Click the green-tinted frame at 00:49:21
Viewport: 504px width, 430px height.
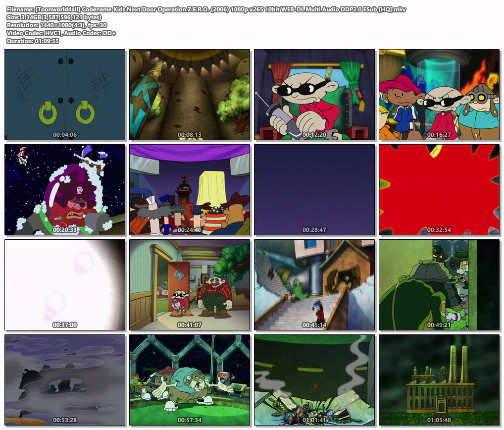(439, 285)
